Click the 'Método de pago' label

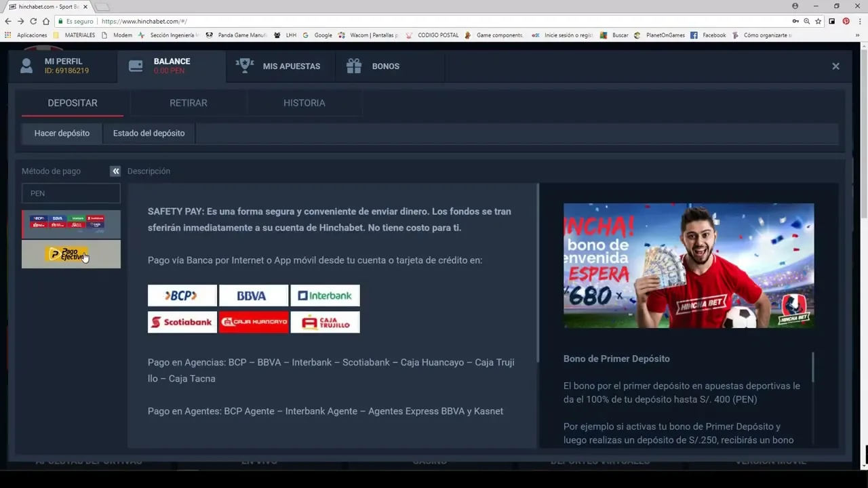(x=51, y=171)
